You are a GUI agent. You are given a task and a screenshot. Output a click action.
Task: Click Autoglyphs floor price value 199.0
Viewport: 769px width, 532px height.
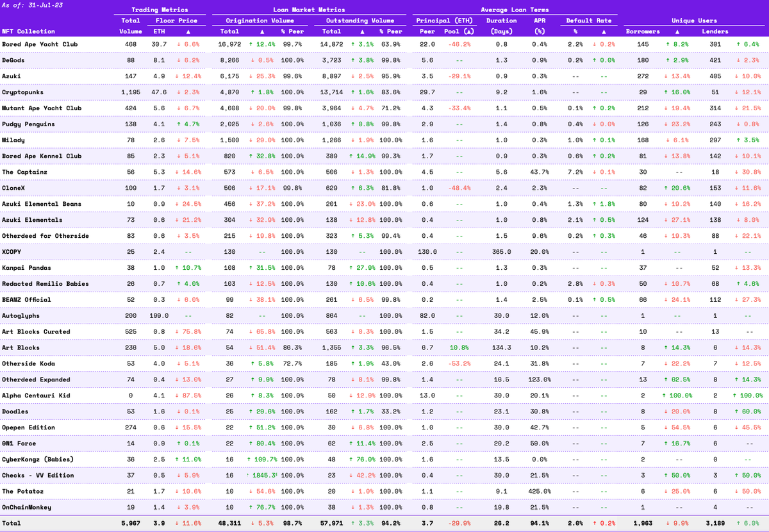[160, 315]
